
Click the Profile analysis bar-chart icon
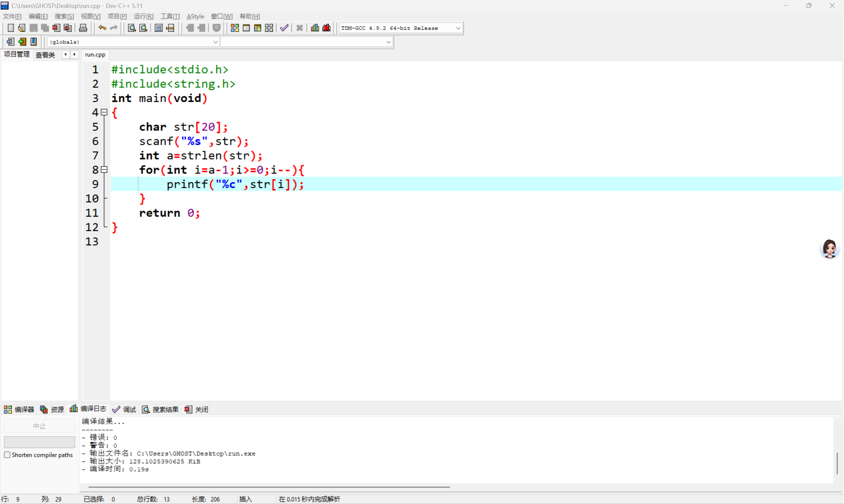click(x=315, y=28)
